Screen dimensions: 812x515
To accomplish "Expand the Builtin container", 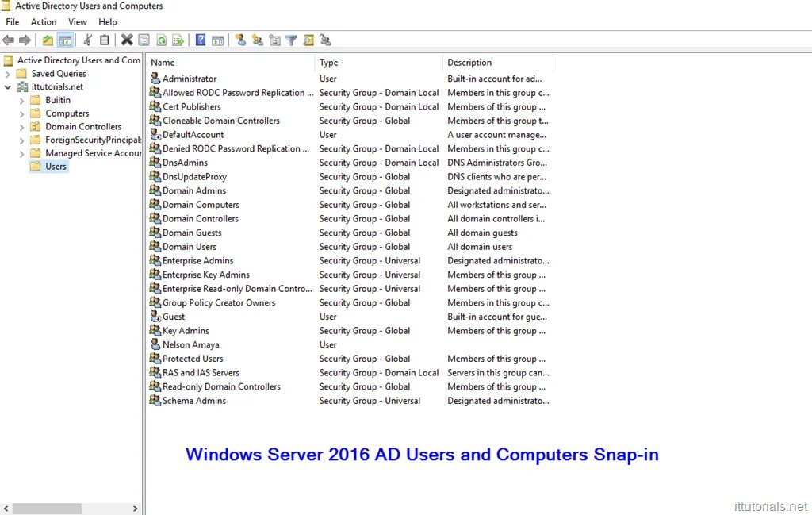I will pyautogui.click(x=21, y=101).
